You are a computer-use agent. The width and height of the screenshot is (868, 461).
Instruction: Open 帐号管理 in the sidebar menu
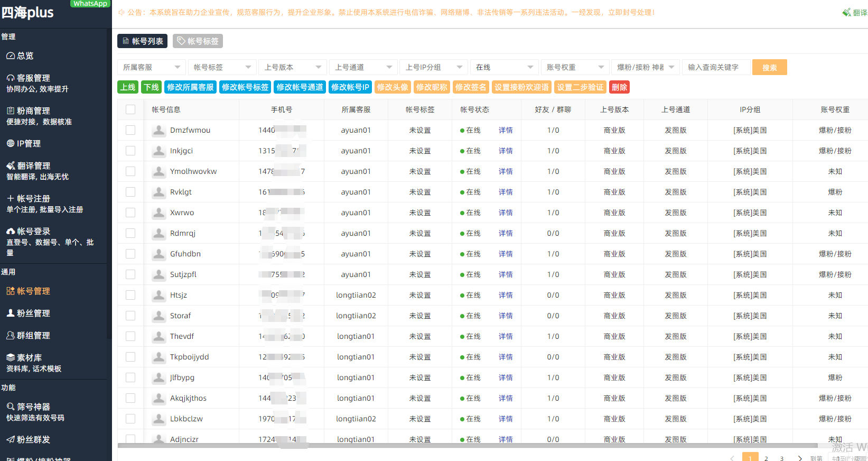pyautogui.click(x=33, y=291)
